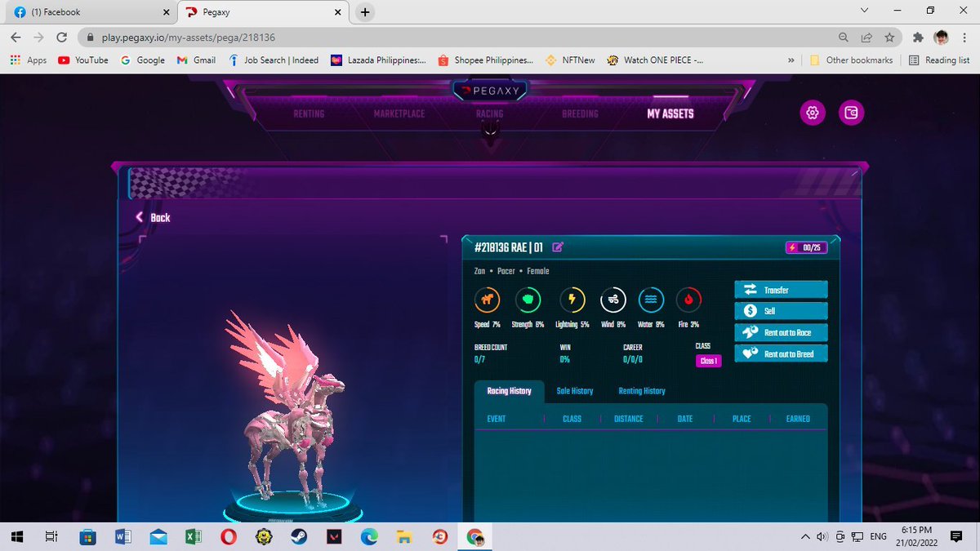Viewport: 980px width, 551px height.
Task: Open the Gmail bookmark
Action: (x=196, y=60)
